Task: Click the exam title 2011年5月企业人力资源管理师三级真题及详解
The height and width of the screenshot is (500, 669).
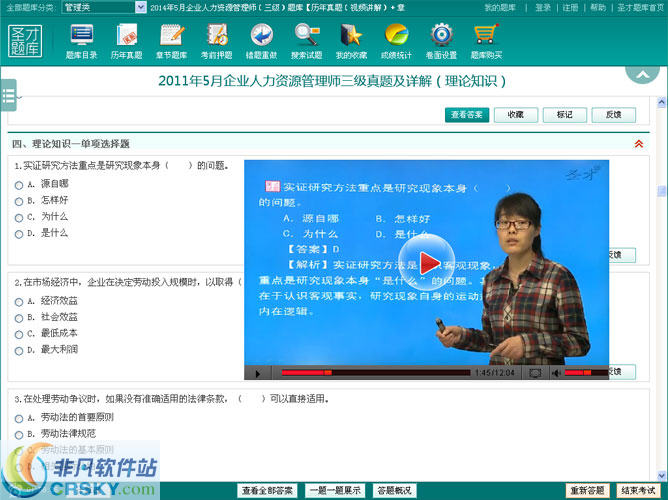Action: tap(332, 81)
